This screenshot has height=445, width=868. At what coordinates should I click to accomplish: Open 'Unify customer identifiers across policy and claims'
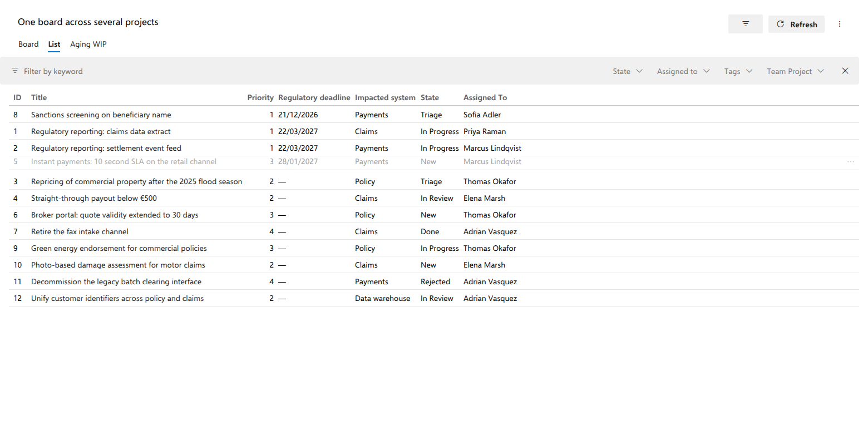coord(117,298)
